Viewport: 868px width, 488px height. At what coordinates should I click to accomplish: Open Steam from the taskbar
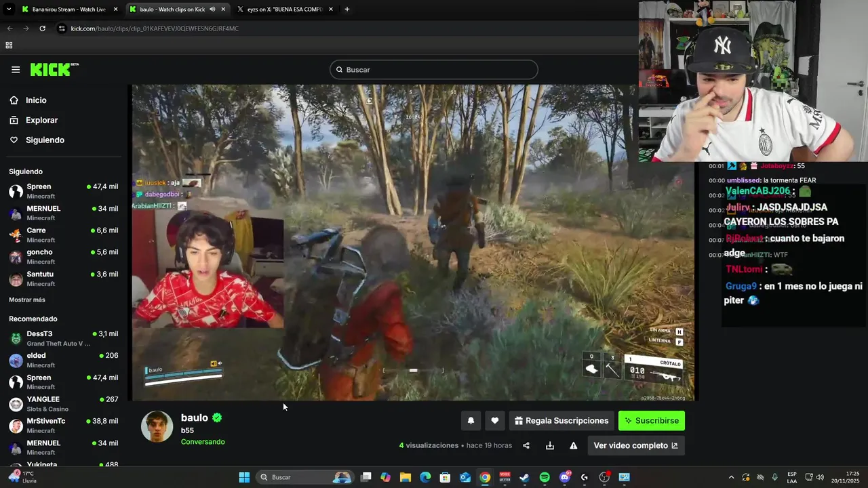524,477
